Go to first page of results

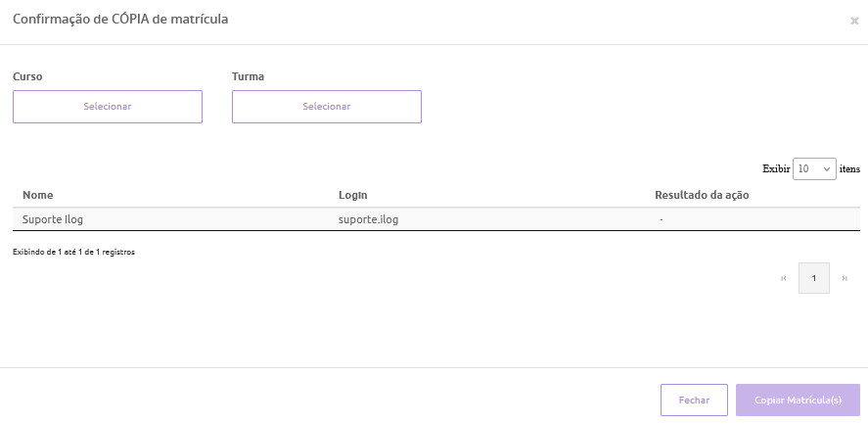coord(784,278)
